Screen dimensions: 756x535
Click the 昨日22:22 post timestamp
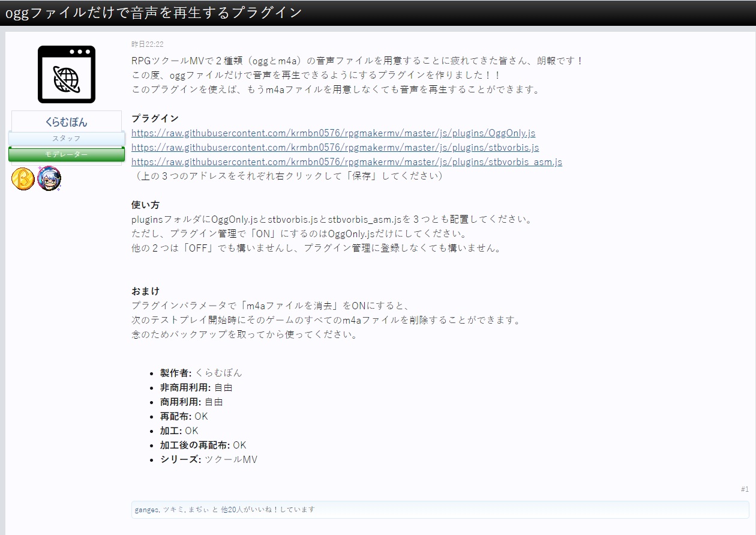148,44
